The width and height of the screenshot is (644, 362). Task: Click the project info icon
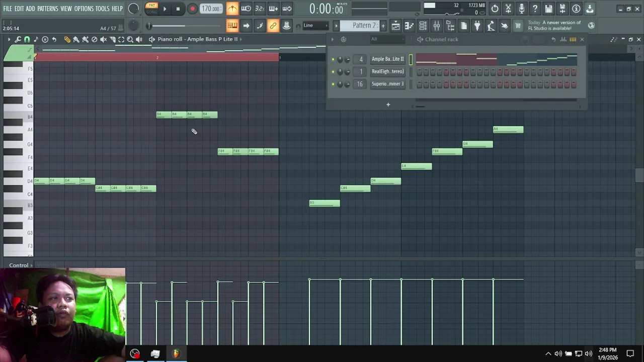(576, 9)
